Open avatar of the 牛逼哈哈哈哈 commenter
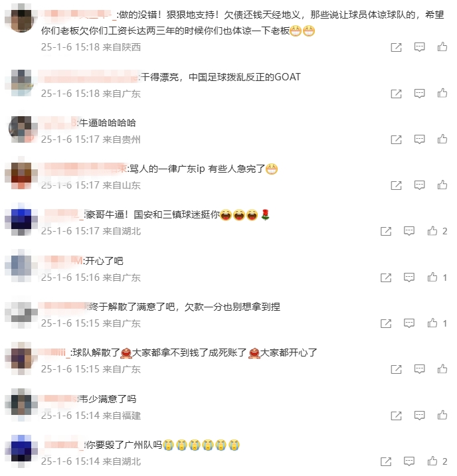Viewport: 457px width, 476px height. pos(20,129)
